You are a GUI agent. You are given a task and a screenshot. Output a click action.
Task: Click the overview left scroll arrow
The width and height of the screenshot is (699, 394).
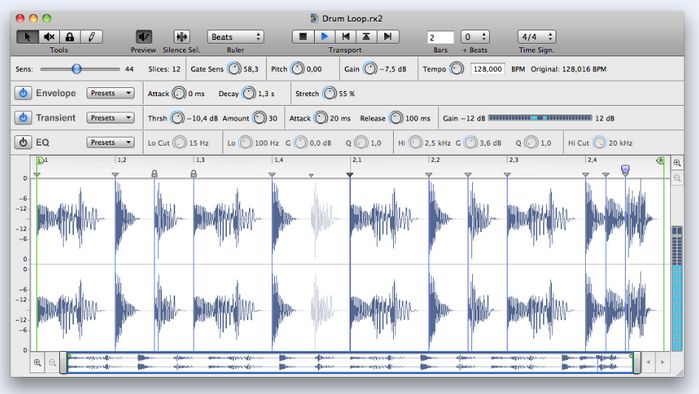click(648, 362)
